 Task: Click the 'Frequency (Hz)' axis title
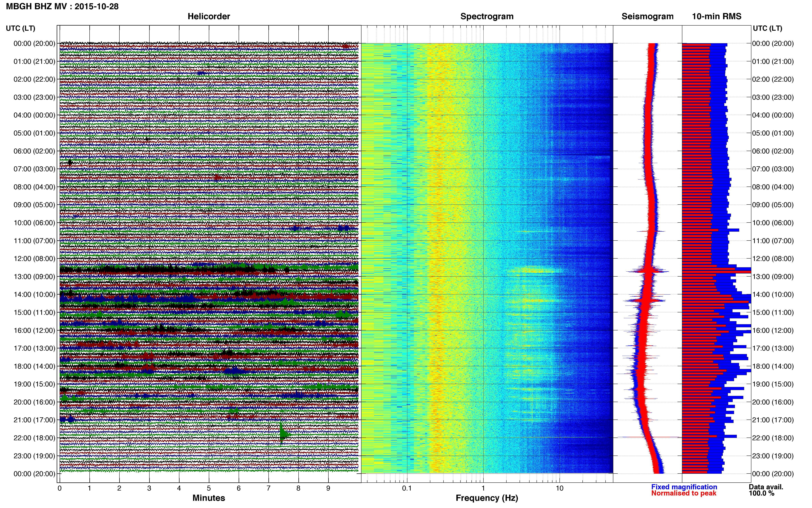(x=487, y=498)
